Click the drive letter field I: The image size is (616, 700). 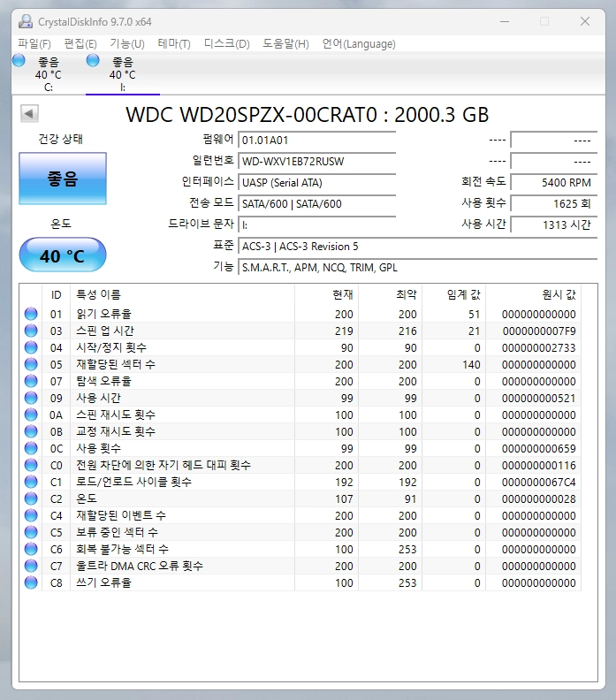coord(317,225)
